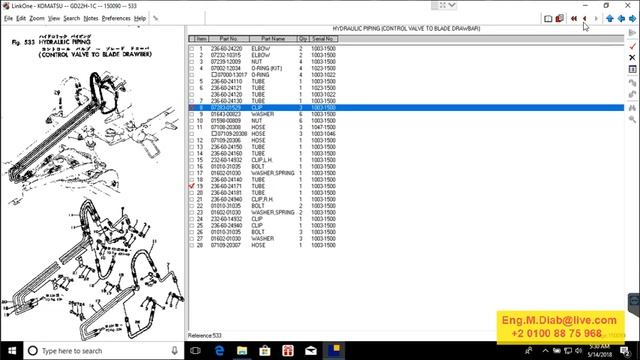Show hidden system tray icons
This screenshot has height=360, width=640.
click(545, 351)
